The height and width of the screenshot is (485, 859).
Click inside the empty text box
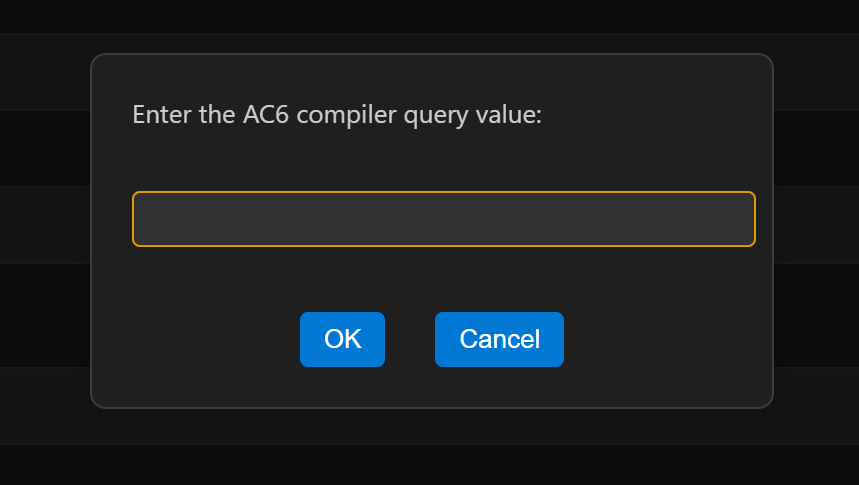(443, 219)
